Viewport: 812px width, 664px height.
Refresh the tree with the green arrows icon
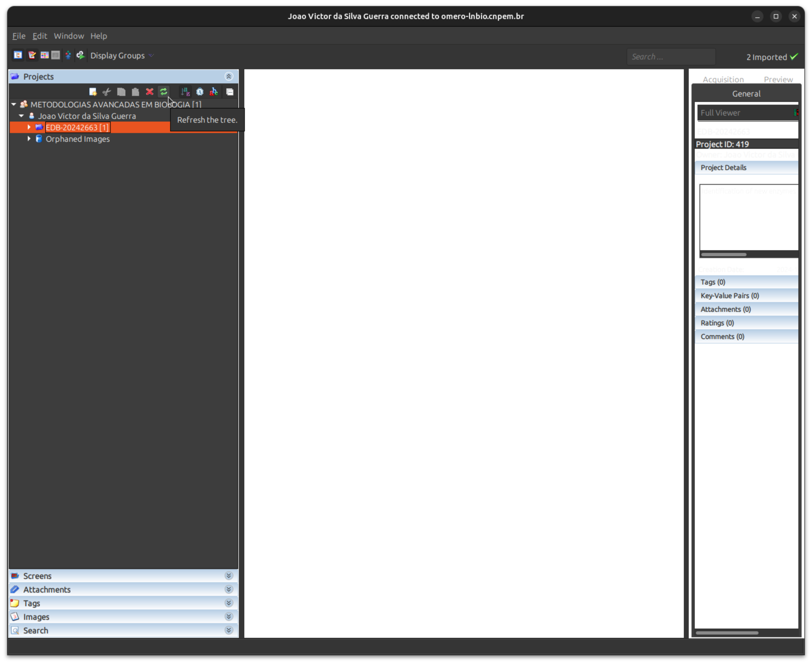click(x=164, y=92)
